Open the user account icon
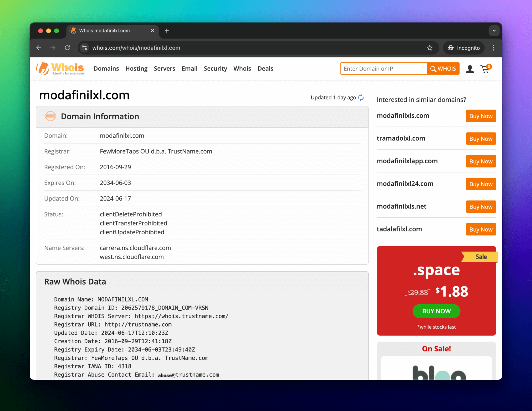Screen dimensions: 532x411 coord(470,69)
